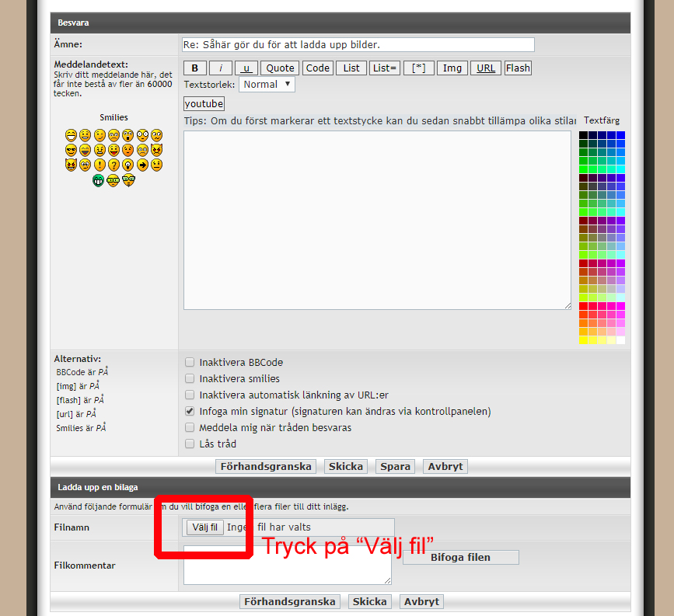Viewport: 674px width, 616px height.
Task: Click the List= ordered list button
Action: tap(385, 68)
